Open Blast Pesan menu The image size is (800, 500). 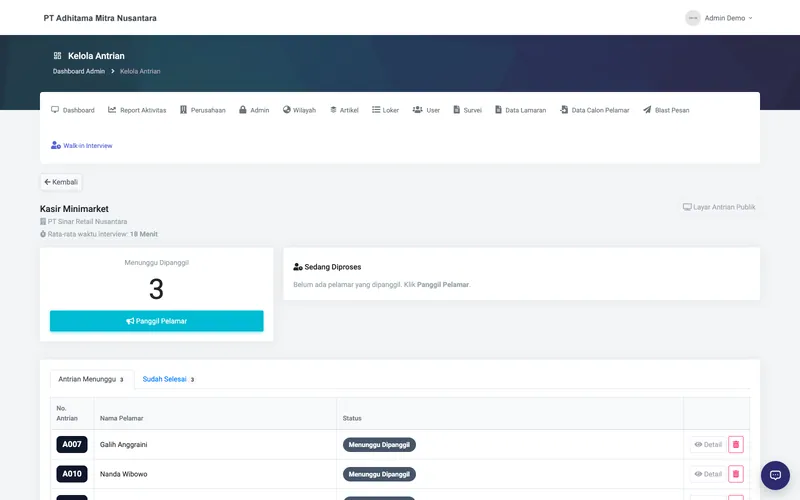pos(666,110)
